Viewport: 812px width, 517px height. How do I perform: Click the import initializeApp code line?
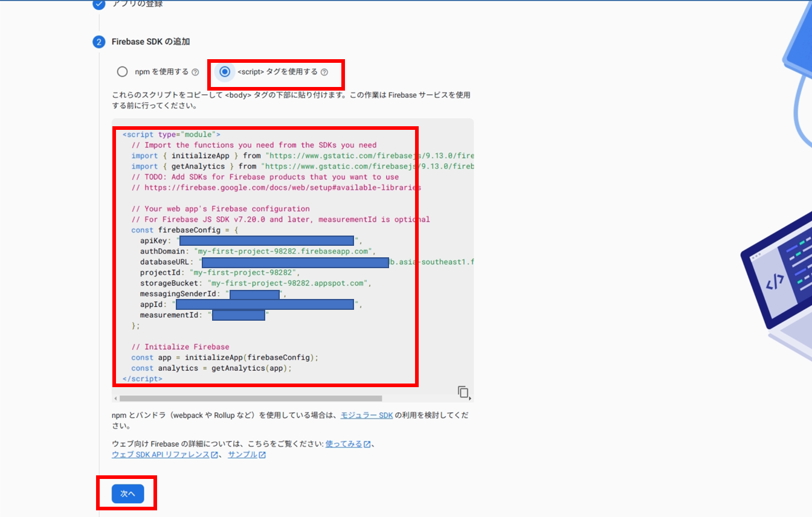[x=303, y=156]
